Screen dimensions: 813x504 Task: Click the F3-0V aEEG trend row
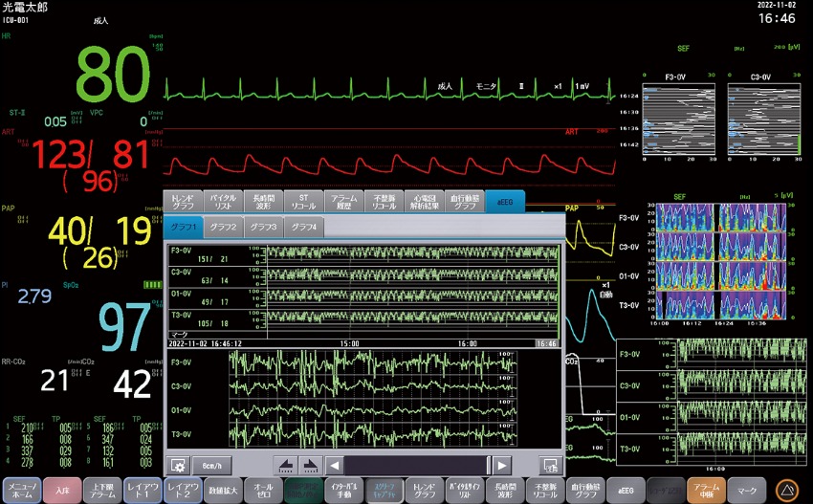[363, 255]
